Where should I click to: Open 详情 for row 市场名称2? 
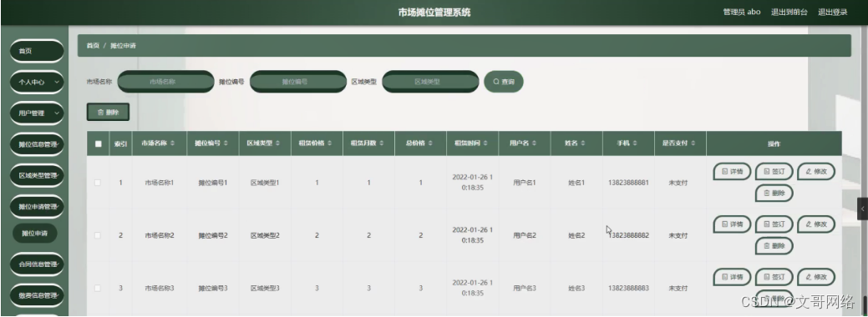(x=732, y=224)
